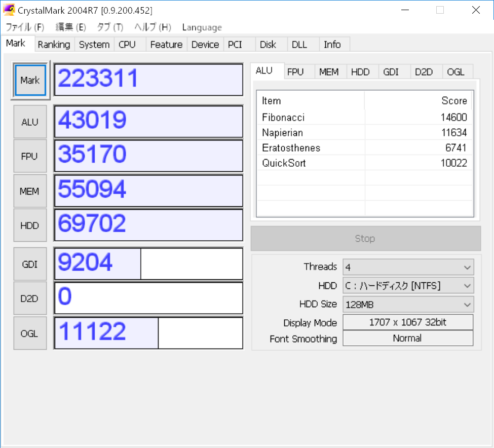Click the Napierian score 11634
Viewport: 494px width, 448px height.
(x=454, y=133)
